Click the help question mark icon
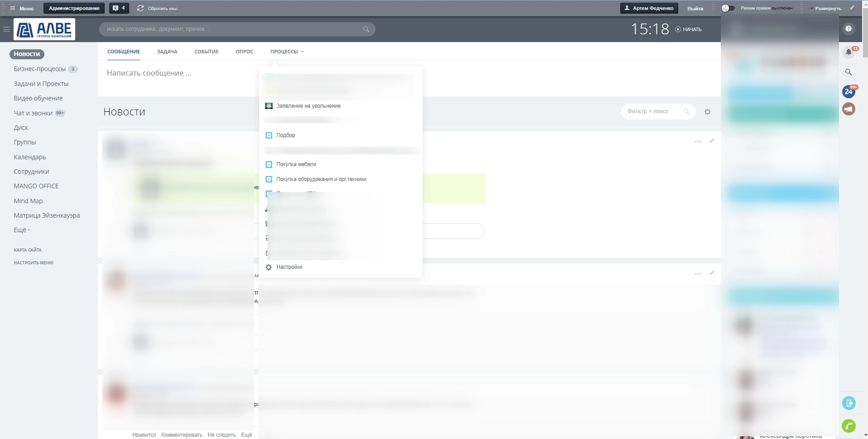This screenshot has width=868, height=439. click(848, 29)
